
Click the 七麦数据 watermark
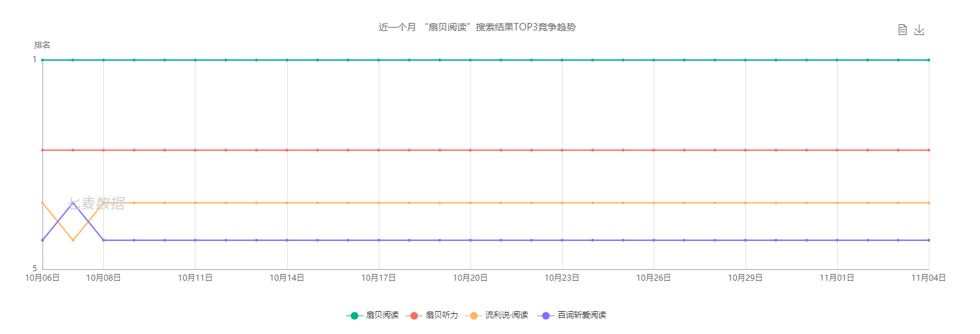(x=96, y=204)
